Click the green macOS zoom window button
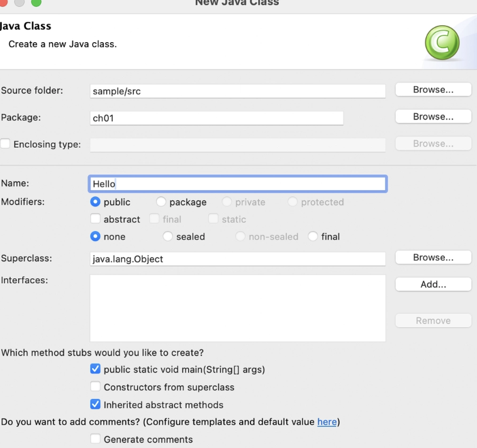 (36, 3)
